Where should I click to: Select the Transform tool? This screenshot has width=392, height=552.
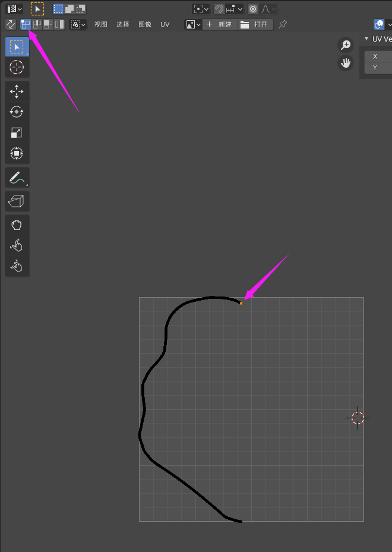17,153
